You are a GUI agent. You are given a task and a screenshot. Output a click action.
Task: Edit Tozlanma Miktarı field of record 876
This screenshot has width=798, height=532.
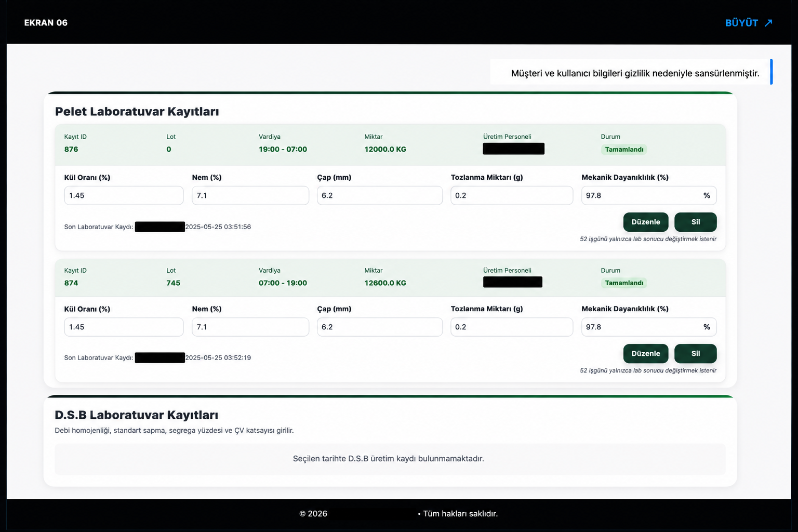point(512,195)
